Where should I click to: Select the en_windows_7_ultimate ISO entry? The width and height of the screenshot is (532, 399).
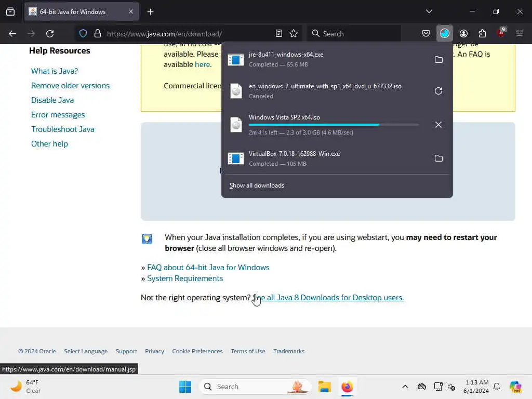pos(326,91)
